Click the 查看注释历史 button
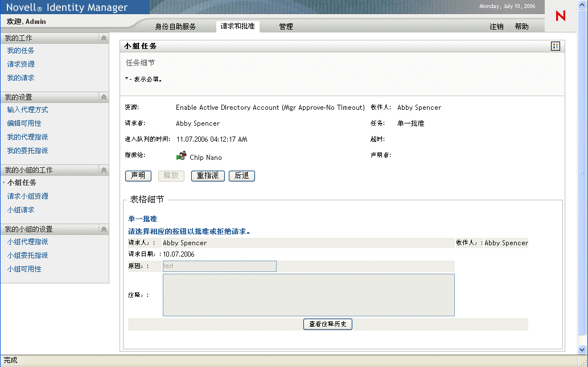 tap(328, 324)
